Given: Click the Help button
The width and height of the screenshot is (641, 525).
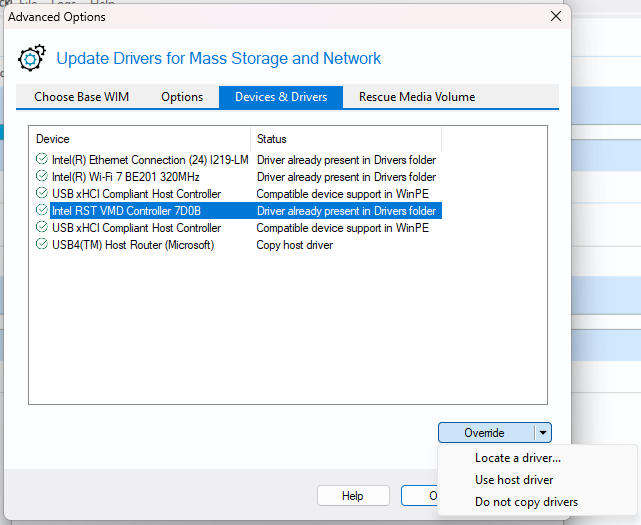Looking at the screenshot, I should (352, 496).
